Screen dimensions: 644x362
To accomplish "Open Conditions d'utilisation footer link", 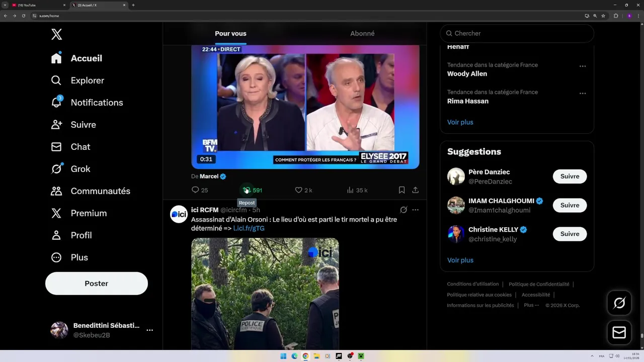I will point(473,284).
